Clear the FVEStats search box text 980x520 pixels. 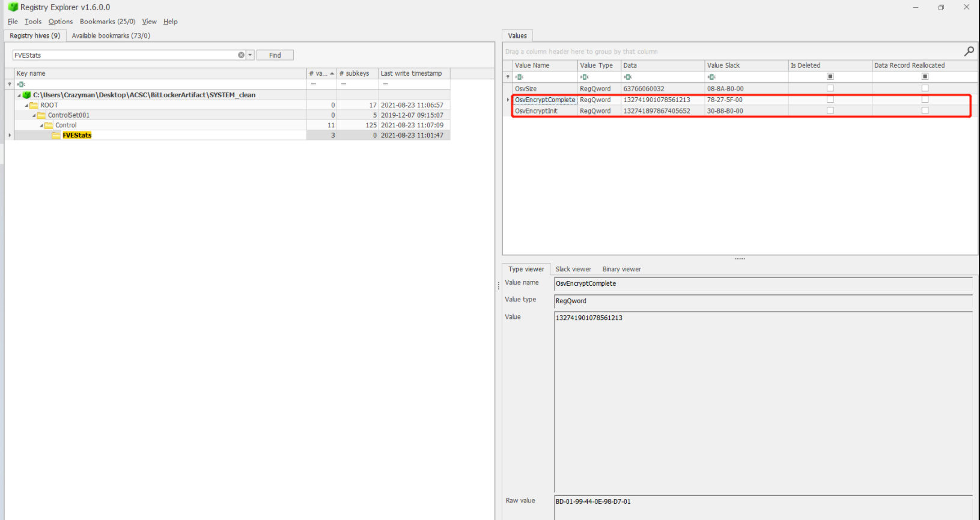coord(241,55)
